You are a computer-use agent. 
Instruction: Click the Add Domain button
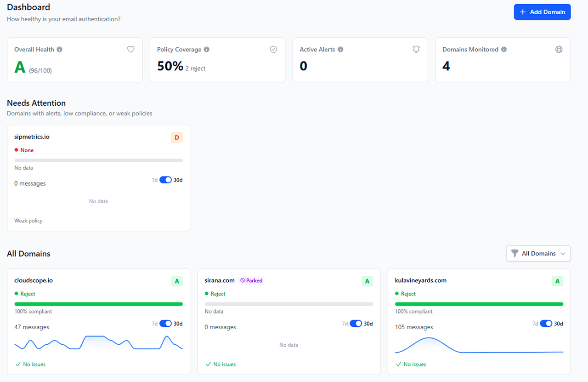[542, 12]
